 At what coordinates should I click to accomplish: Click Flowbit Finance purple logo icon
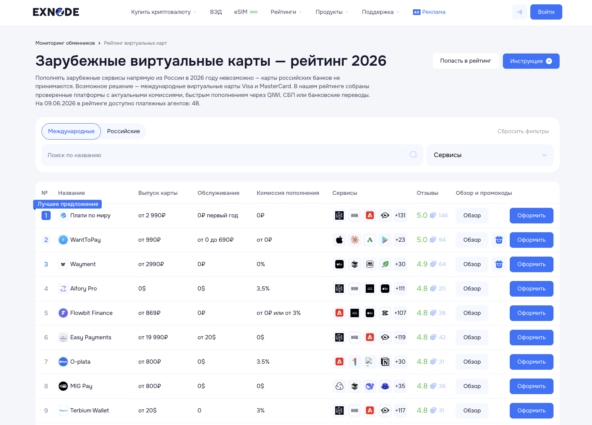pyautogui.click(x=63, y=313)
